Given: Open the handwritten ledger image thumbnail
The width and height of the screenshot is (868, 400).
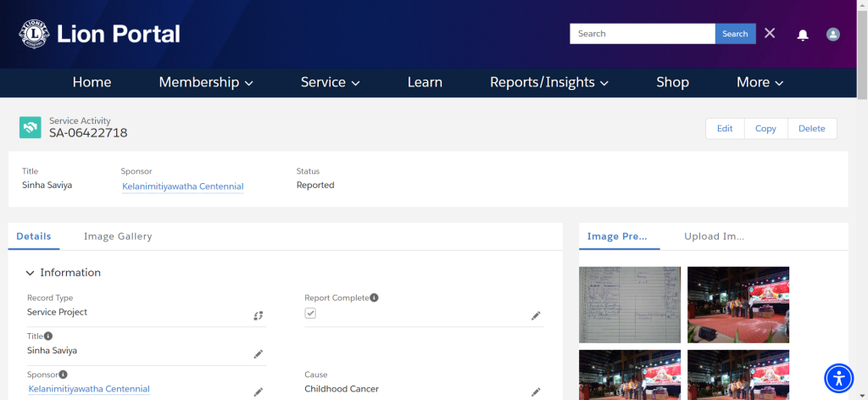Looking at the screenshot, I should pyautogui.click(x=630, y=305).
